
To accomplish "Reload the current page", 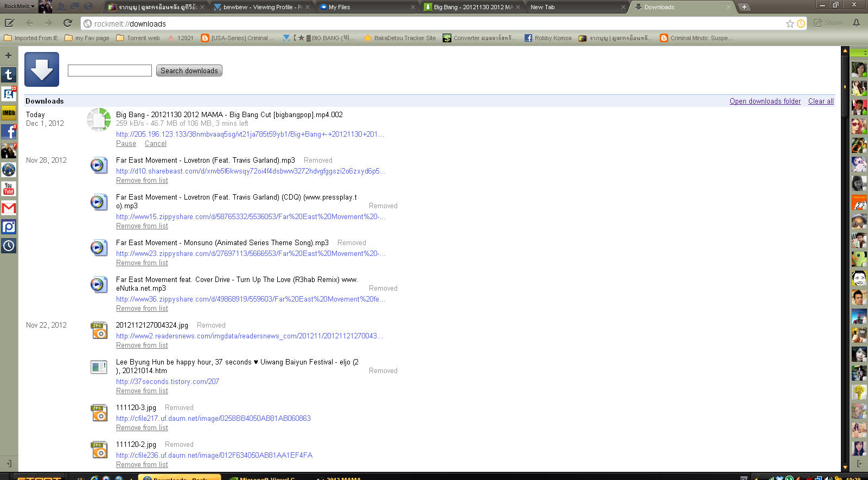I will [x=68, y=23].
